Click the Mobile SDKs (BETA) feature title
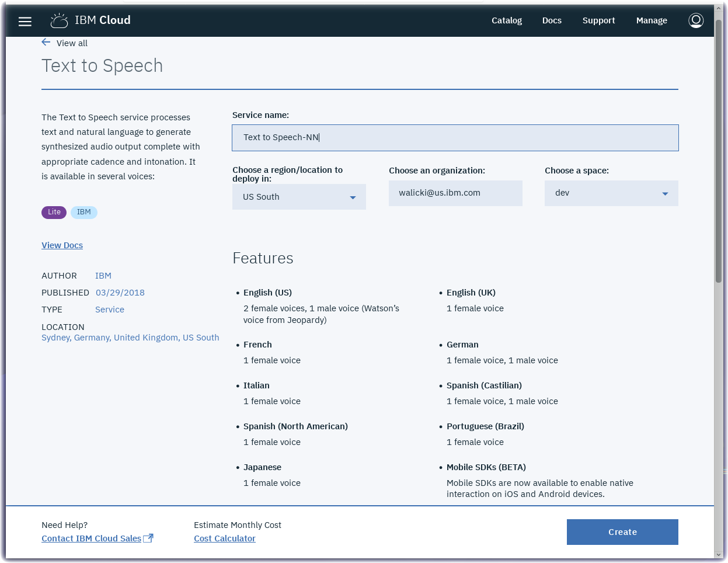Viewport: 728px width, 563px height. point(486,467)
